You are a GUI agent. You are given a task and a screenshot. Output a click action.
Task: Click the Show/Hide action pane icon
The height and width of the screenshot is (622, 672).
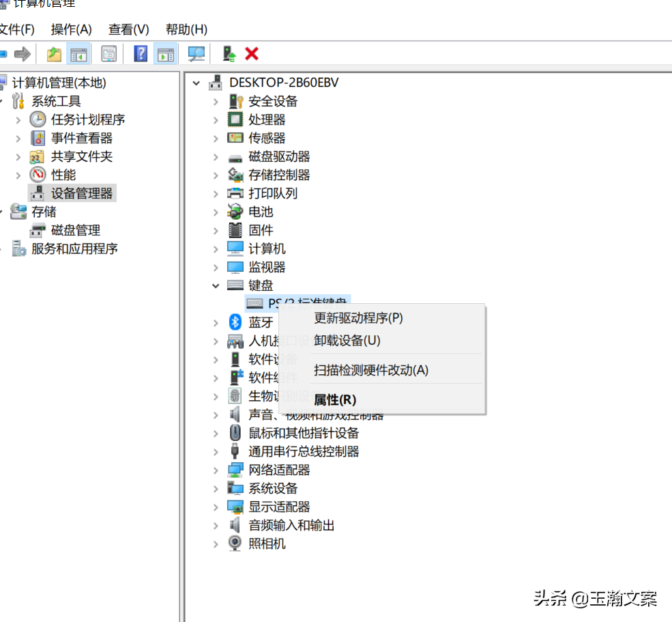pos(165,53)
